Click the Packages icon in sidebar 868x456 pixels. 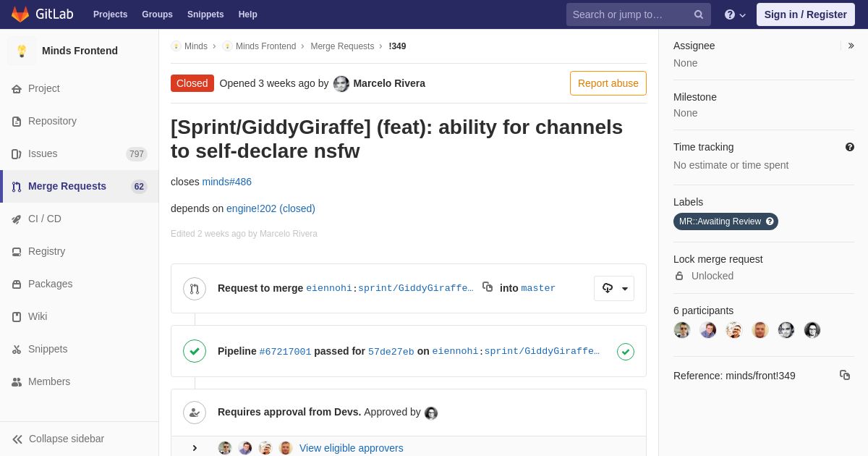click(17, 284)
